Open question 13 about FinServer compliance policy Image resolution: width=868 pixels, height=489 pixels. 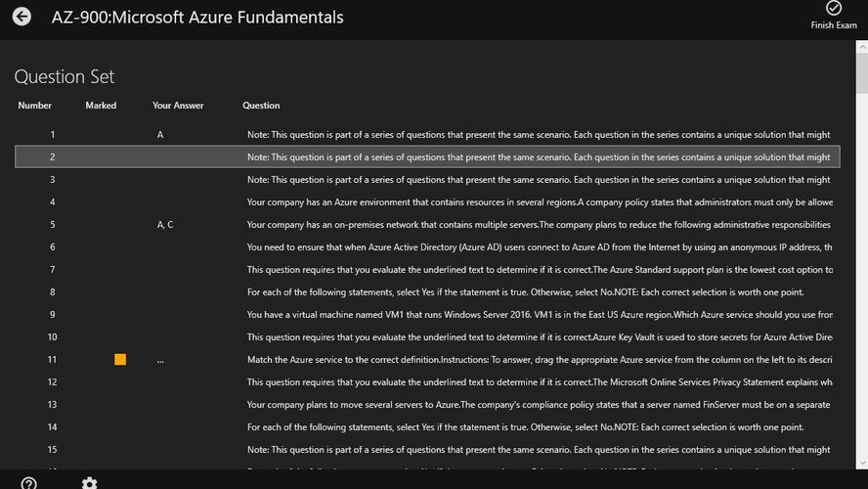click(540, 405)
